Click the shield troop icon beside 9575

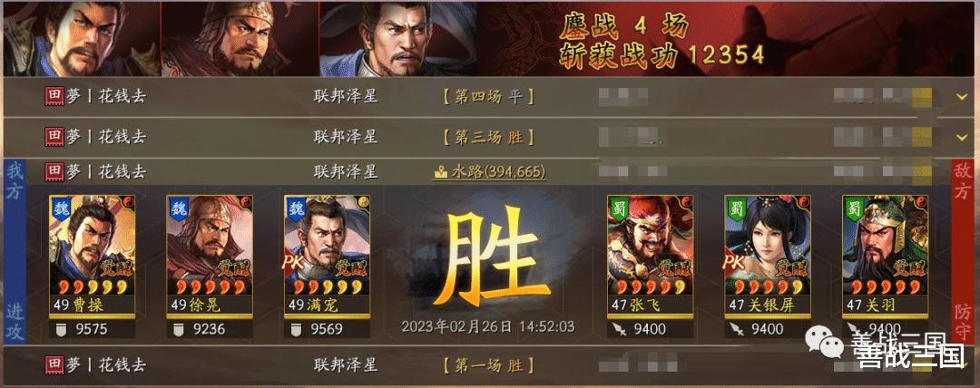pyautogui.click(x=62, y=329)
